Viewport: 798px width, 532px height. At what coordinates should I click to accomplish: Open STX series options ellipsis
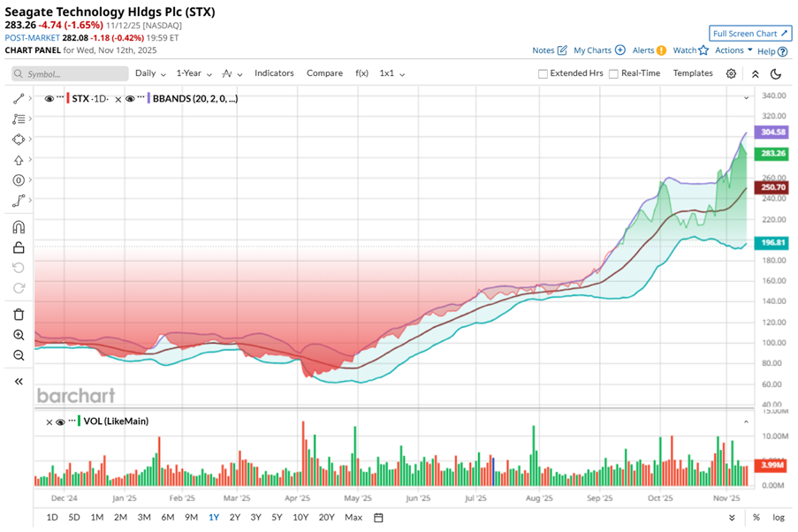tap(60, 96)
